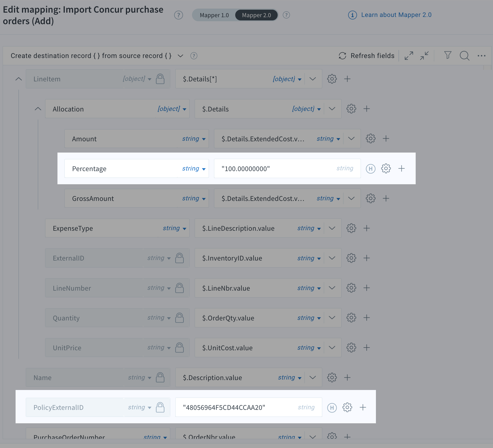Open record mapping type dropdown chevron
The width and height of the screenshot is (493, 448).
[180, 56]
